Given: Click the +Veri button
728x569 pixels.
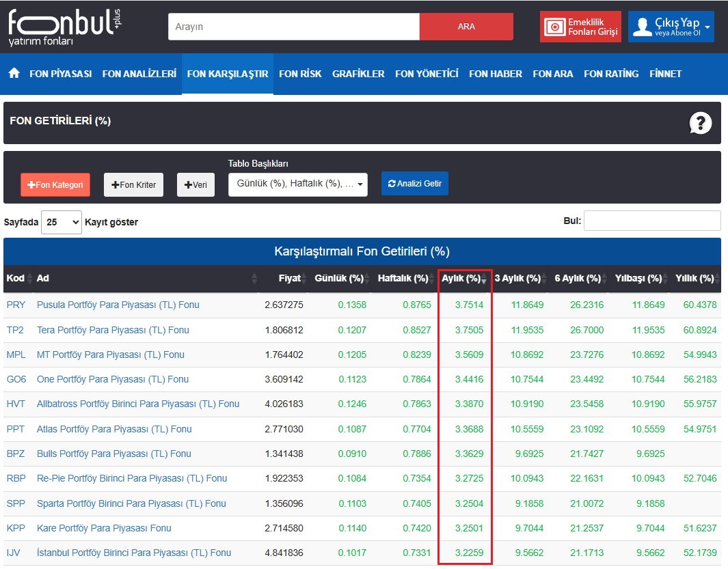Looking at the screenshot, I should click(x=196, y=184).
